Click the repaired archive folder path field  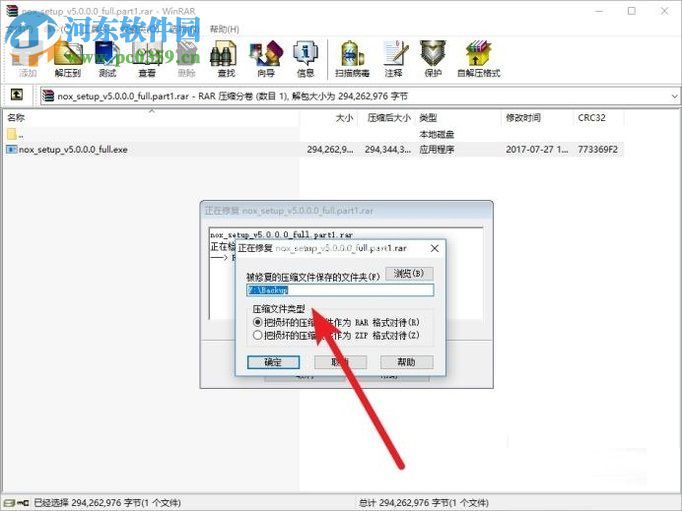(x=340, y=290)
